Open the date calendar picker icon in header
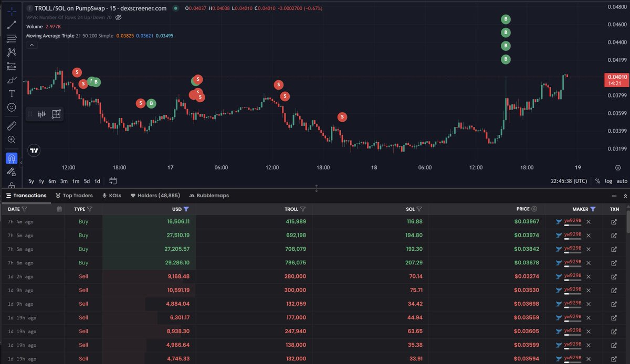Viewport: 630px width, 364px height. 59,209
